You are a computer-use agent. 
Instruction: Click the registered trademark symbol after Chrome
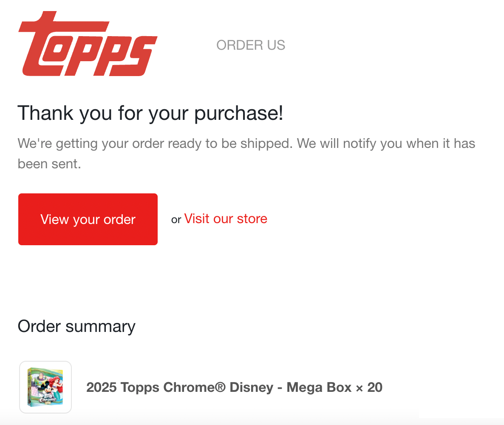[220, 387]
